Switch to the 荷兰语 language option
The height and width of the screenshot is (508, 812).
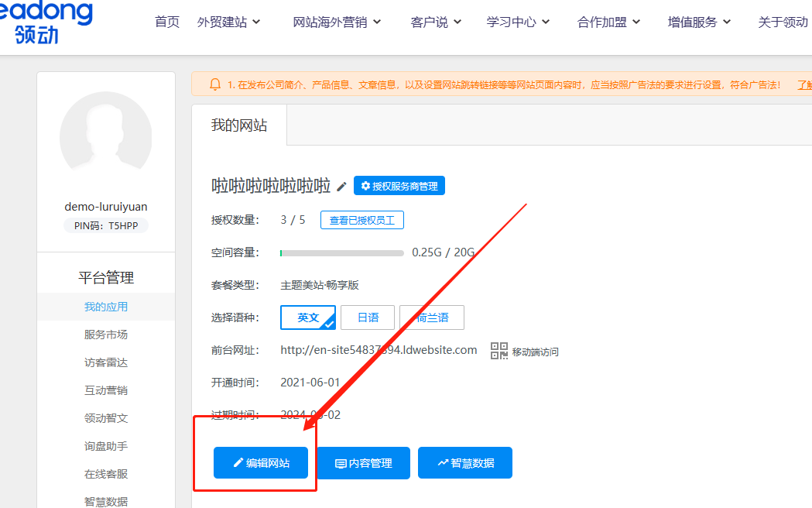(431, 317)
